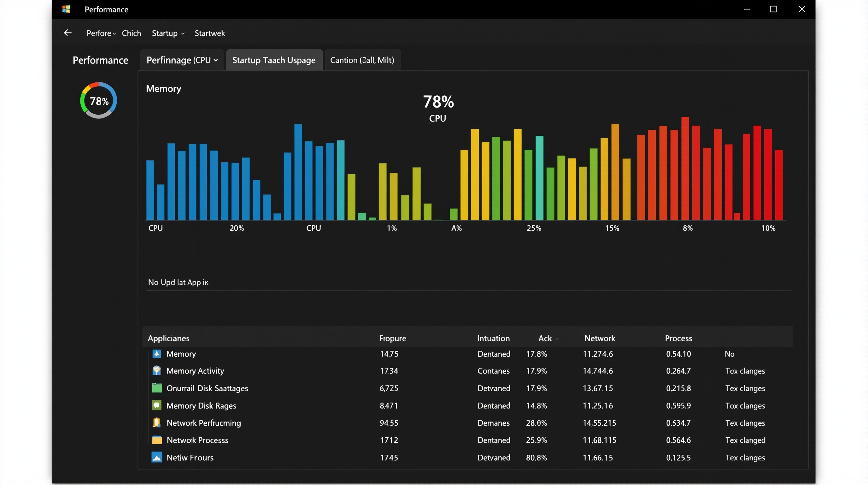Open the Perfinnage (CPU) dropdown

(182, 60)
